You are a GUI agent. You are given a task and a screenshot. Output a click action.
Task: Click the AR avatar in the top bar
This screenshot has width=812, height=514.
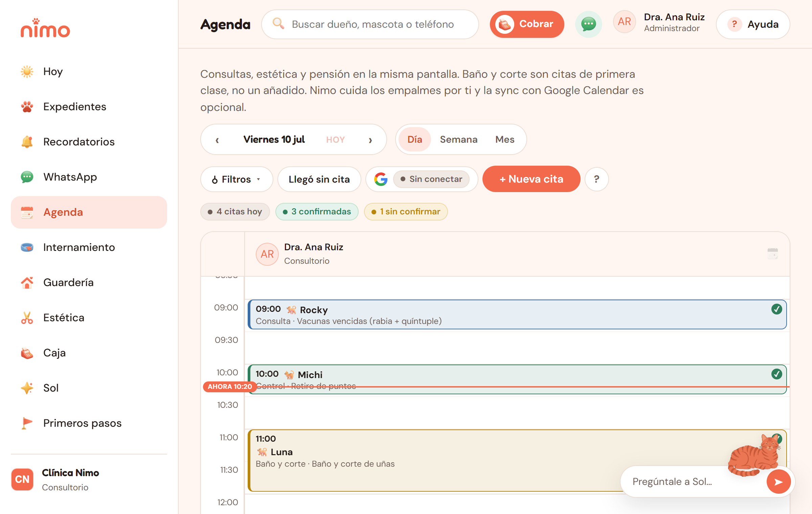click(625, 22)
